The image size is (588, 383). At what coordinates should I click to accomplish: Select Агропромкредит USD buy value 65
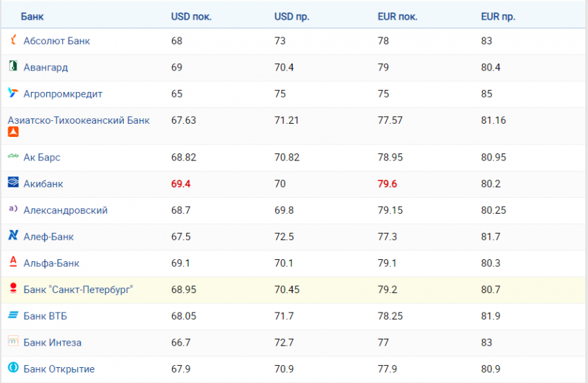click(176, 94)
